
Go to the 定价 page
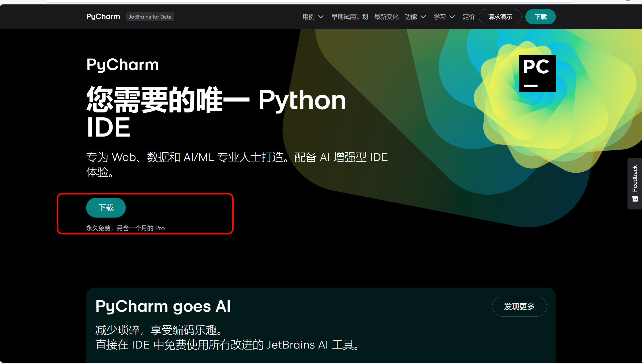468,17
